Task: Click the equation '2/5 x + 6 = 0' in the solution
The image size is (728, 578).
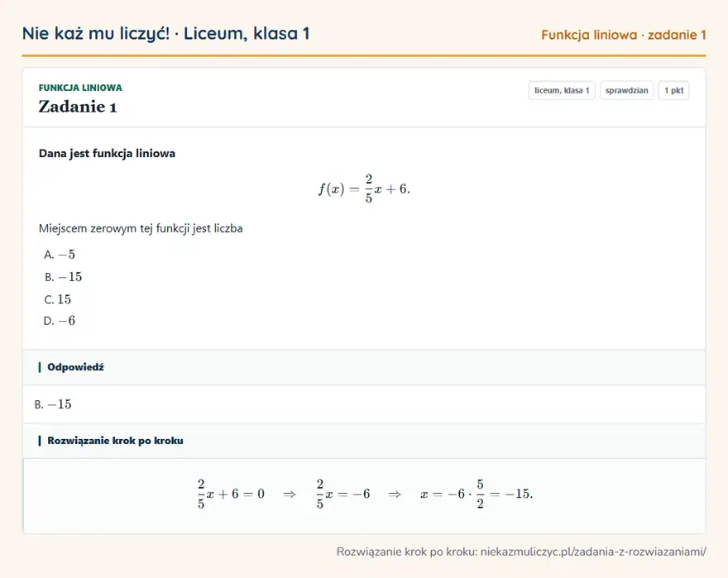Action: pos(231,494)
